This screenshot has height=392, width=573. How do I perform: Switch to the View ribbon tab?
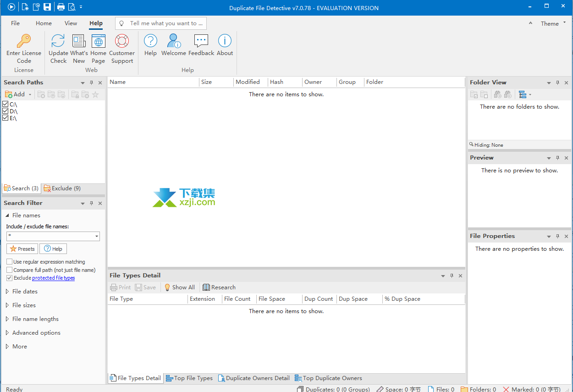point(71,23)
